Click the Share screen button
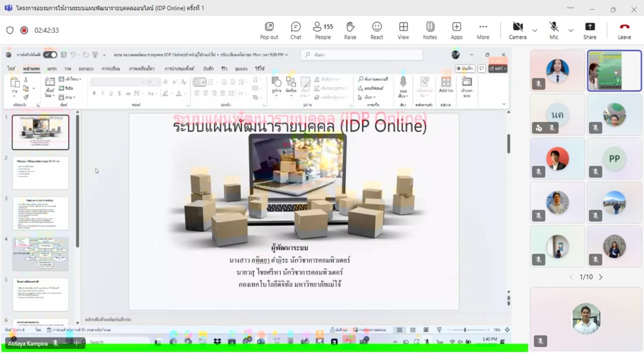The height and width of the screenshot is (362, 644). click(589, 30)
